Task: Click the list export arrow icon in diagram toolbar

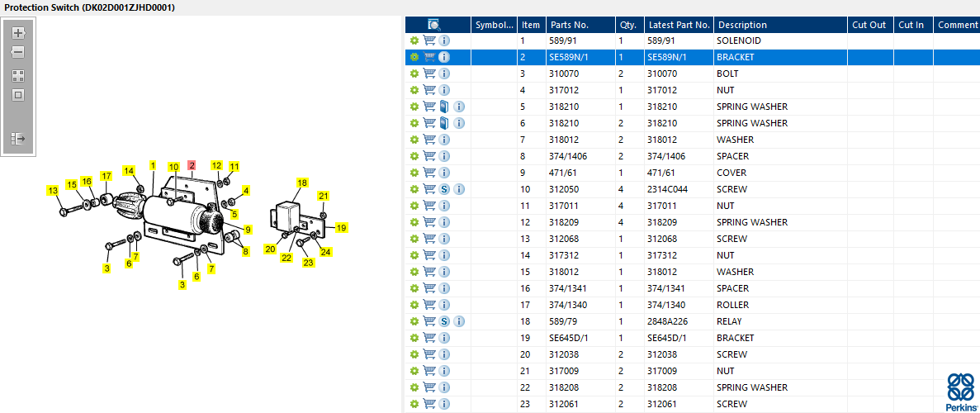Action: tap(18, 139)
